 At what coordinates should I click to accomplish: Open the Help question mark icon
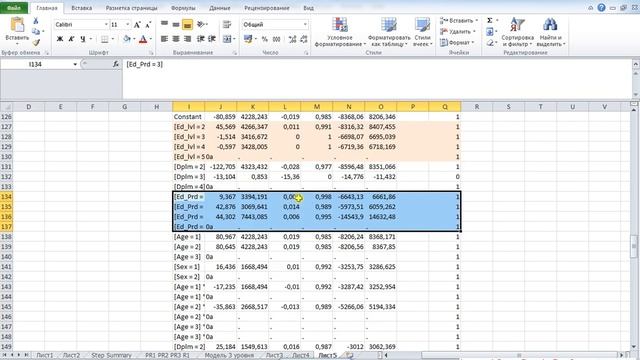pyautogui.click(x=601, y=8)
